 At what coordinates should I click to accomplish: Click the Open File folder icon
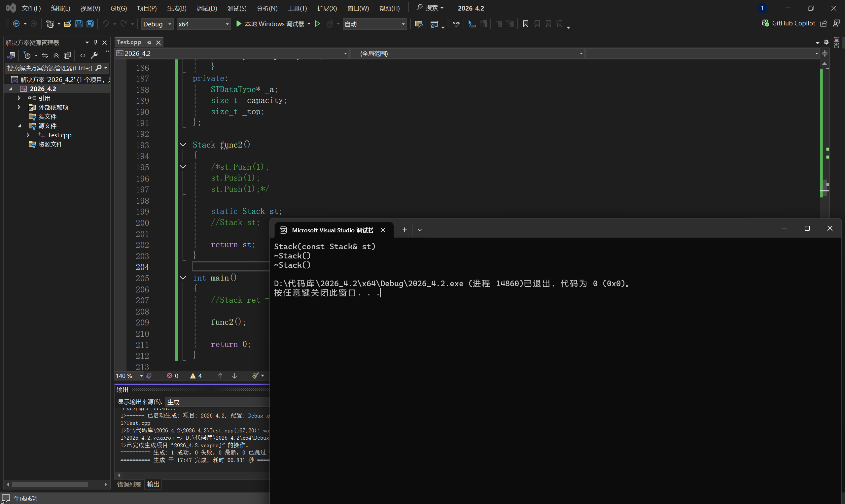67,24
